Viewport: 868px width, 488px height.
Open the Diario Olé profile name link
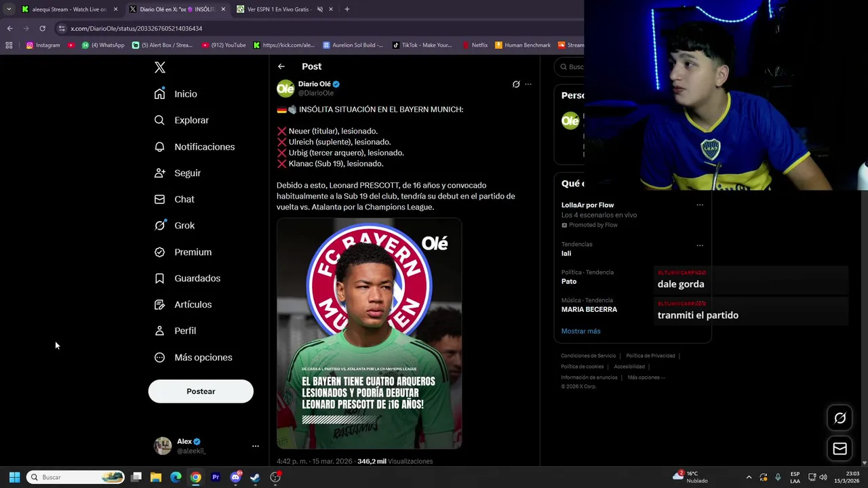pos(315,84)
